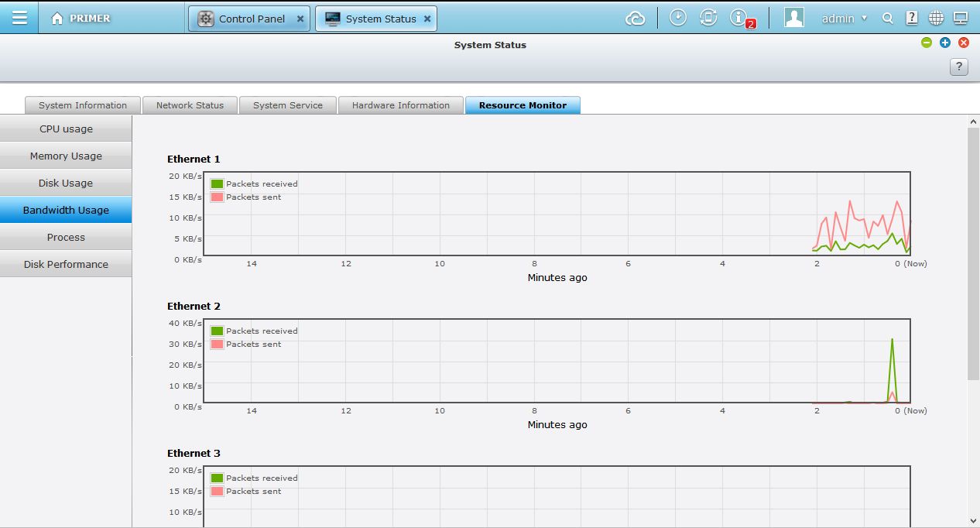The image size is (980, 528).
Task: Open the myQNAPcloud cloud icon
Action: [636, 19]
